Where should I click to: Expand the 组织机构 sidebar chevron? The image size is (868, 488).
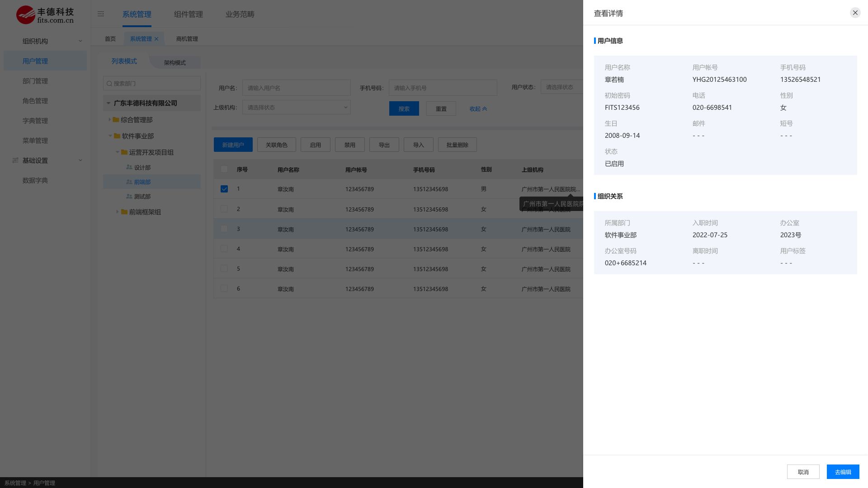[80, 41]
